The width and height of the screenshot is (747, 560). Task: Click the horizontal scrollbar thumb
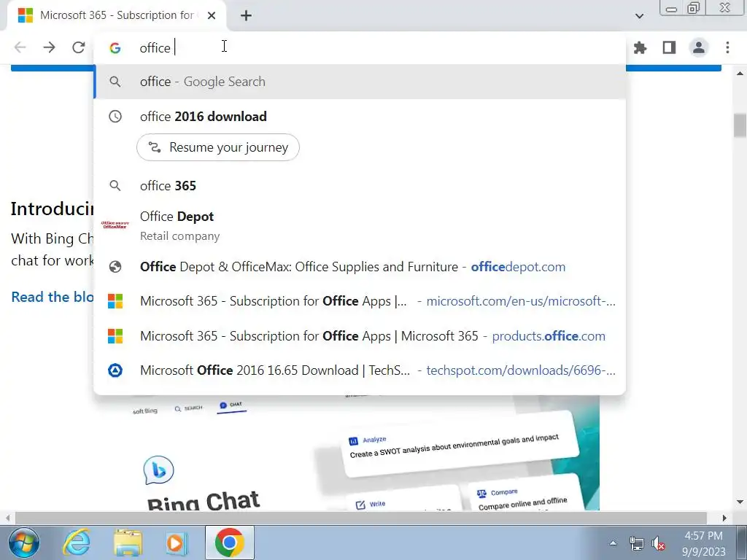point(360,518)
